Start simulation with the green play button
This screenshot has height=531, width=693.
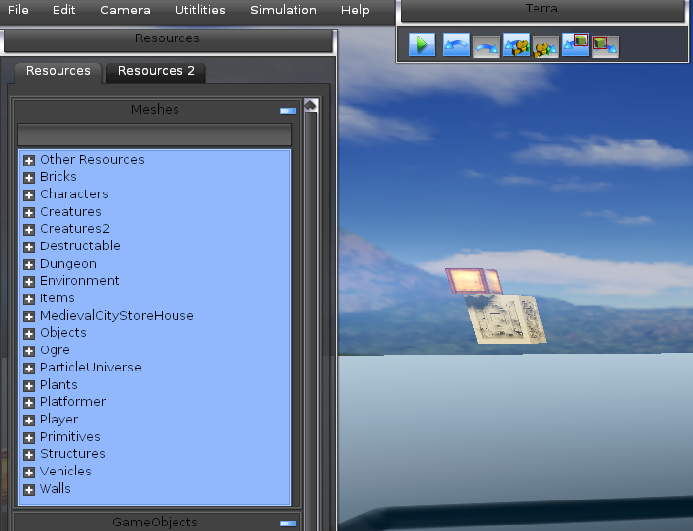pyautogui.click(x=422, y=45)
